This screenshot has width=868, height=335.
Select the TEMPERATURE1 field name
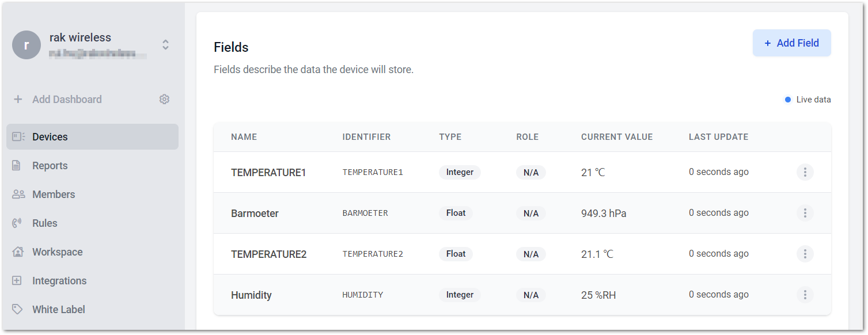point(268,172)
